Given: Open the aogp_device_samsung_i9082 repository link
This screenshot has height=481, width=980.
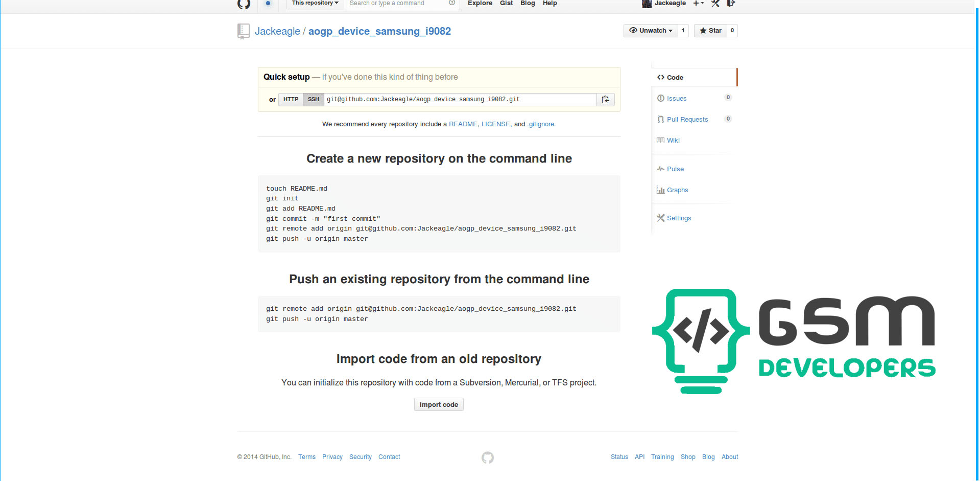Looking at the screenshot, I should (x=379, y=31).
